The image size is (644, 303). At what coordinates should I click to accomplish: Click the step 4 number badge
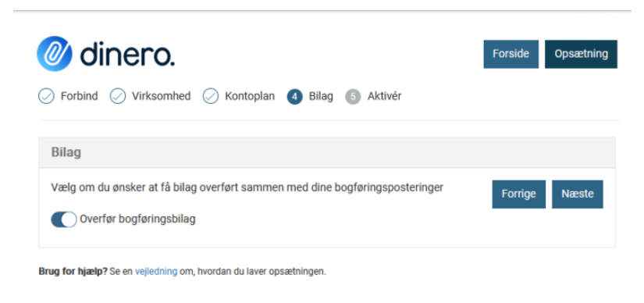(x=295, y=97)
